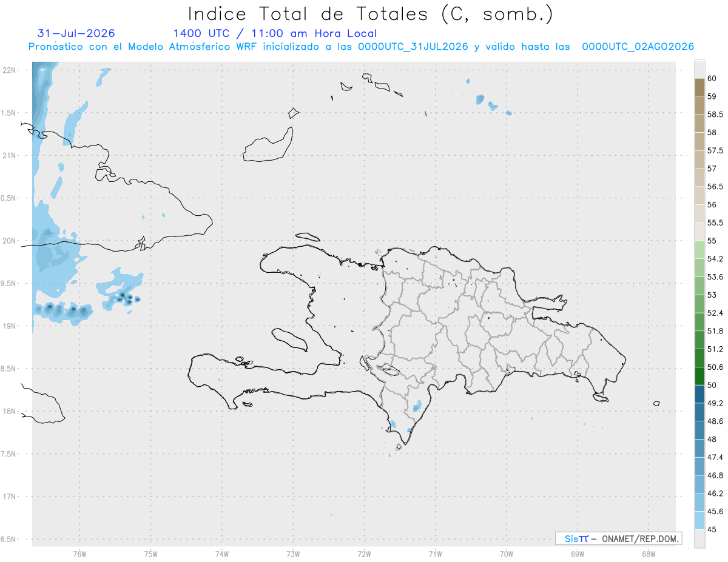The image size is (728, 562).
Task: Click the '0000UTC_31JUL2026' initialization time text
Action: tap(413, 47)
